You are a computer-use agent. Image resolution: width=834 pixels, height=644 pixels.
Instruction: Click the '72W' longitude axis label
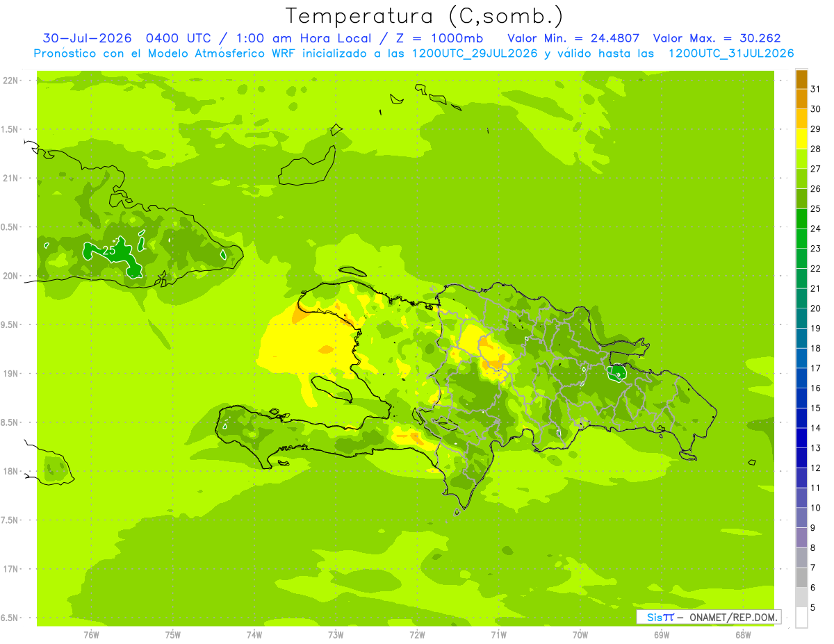pyautogui.click(x=417, y=635)
